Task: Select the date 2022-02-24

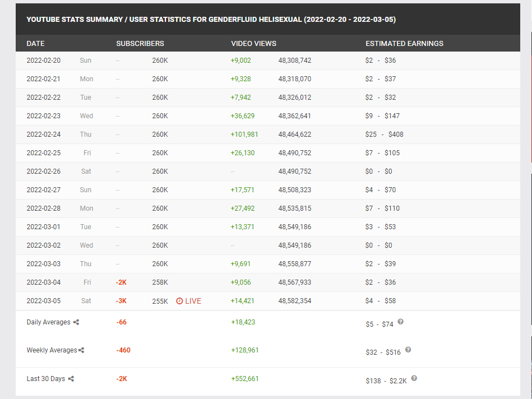Action: point(44,134)
